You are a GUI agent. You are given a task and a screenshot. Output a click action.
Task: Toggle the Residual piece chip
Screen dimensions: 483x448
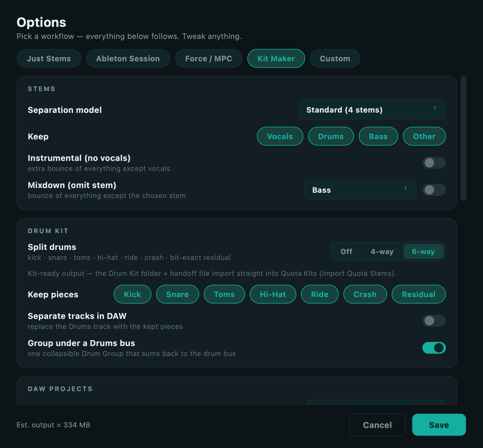click(x=419, y=294)
